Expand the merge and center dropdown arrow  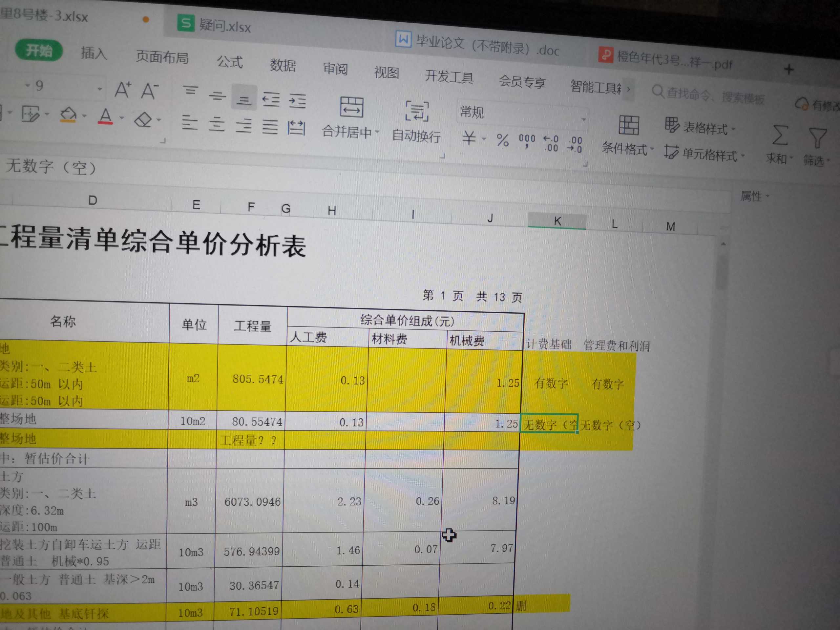pyautogui.click(x=377, y=132)
